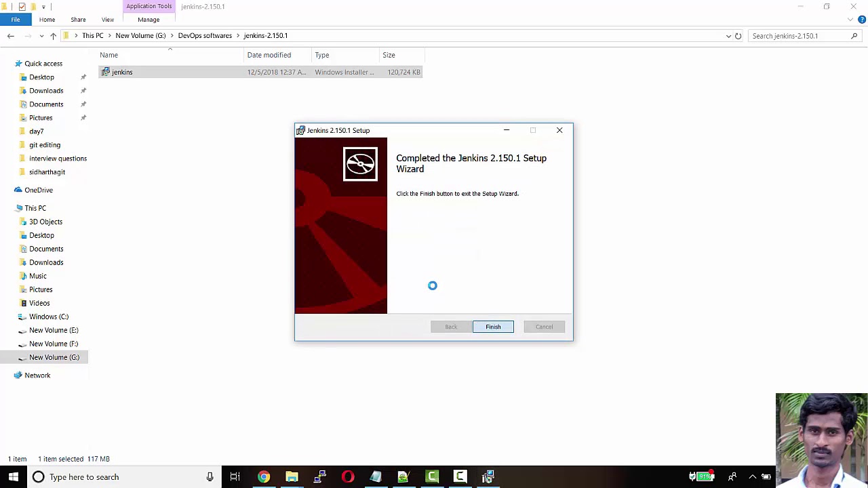Select Network in navigation pane

pyautogui.click(x=37, y=375)
